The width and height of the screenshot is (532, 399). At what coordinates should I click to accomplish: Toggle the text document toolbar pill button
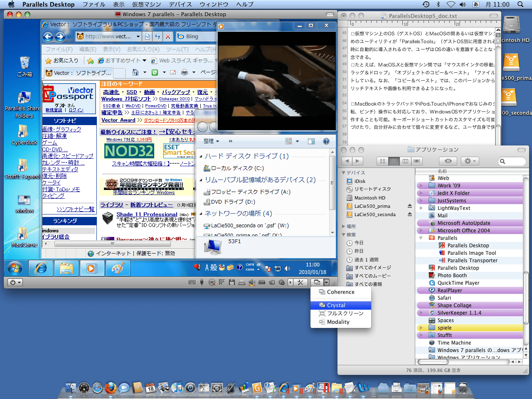[x=494, y=16]
